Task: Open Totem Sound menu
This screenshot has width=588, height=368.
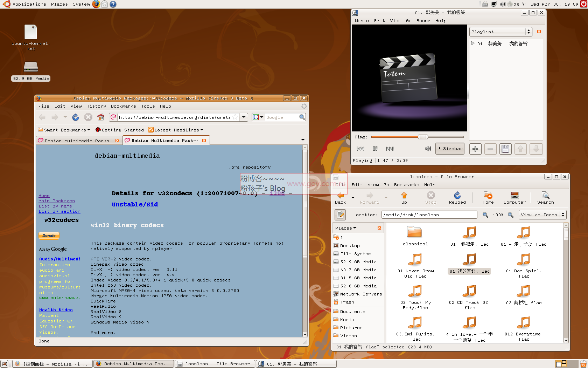Action: point(423,21)
